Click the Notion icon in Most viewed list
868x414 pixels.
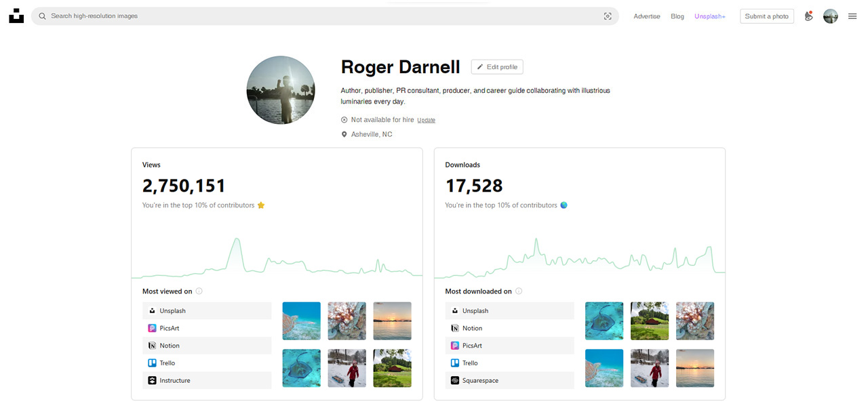[152, 346]
